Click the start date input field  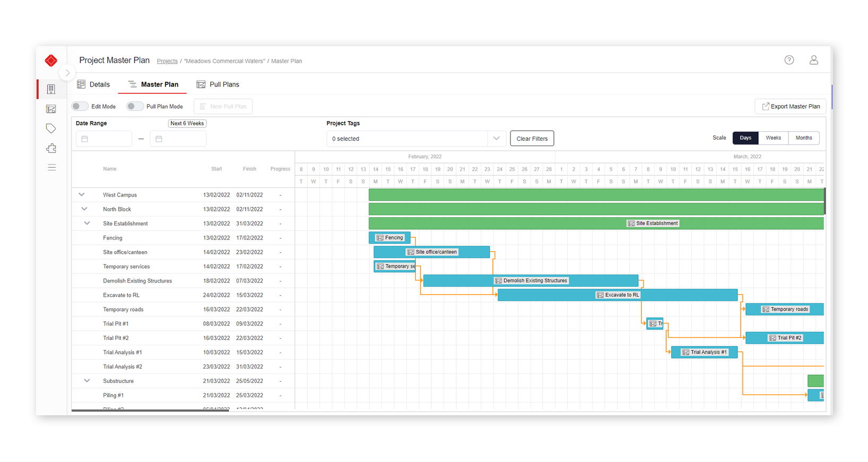104,139
